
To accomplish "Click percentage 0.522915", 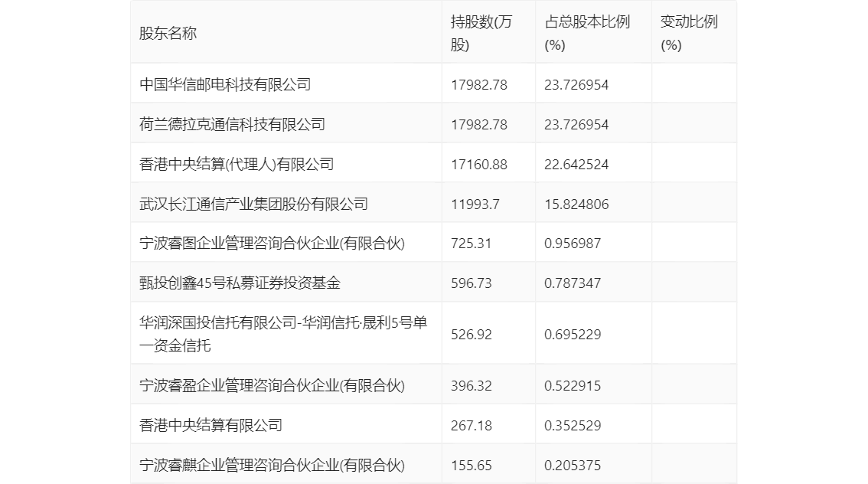I will pos(573,386).
